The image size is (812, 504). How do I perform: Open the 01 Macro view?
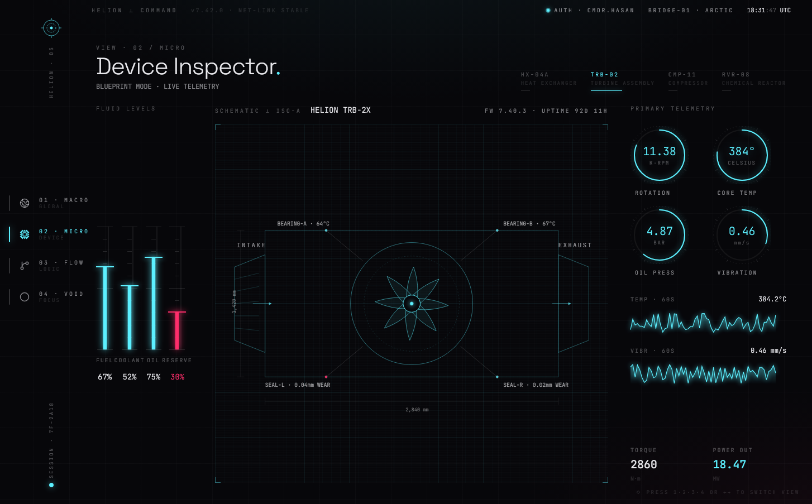(49, 203)
